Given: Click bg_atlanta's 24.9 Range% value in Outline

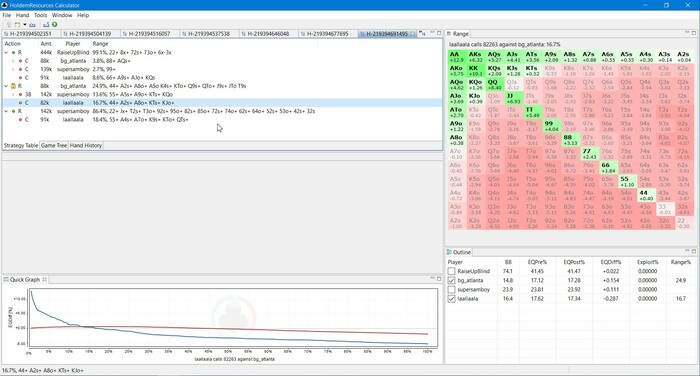Looking at the screenshot, I should pyautogui.click(x=681, y=280).
